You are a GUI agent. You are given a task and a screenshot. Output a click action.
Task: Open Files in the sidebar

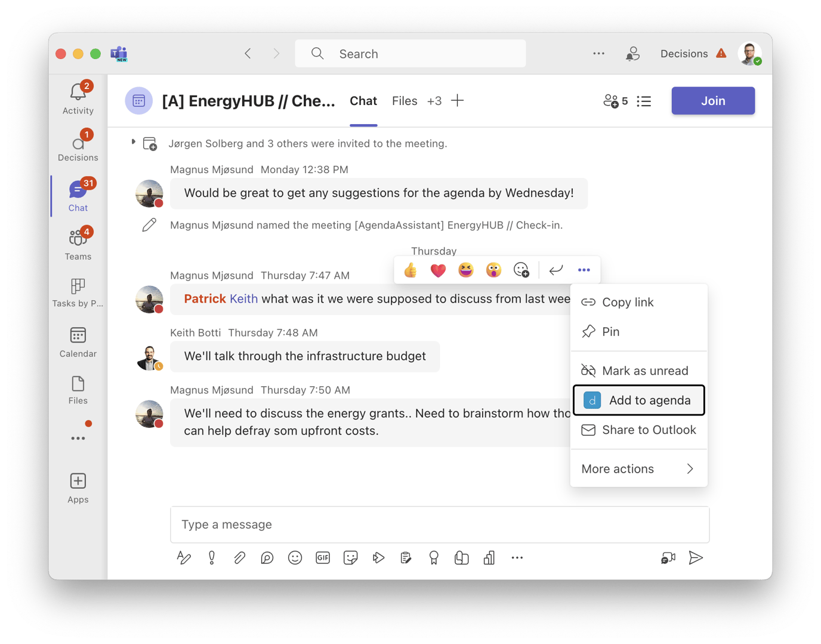78,390
